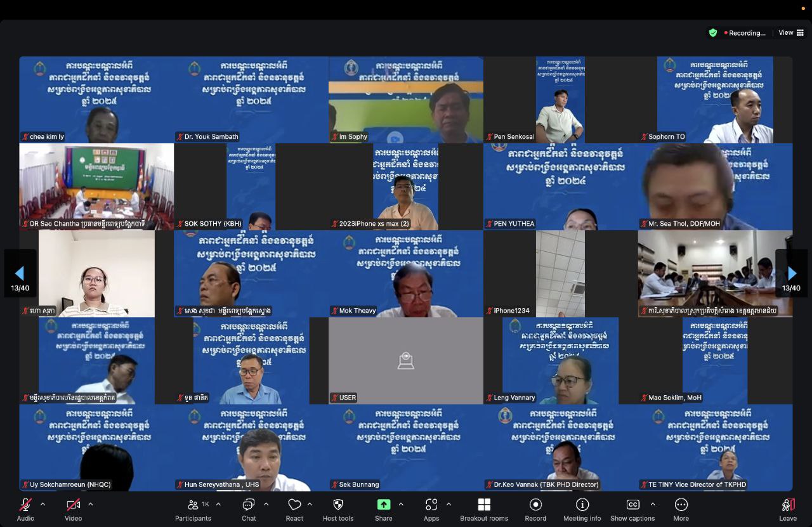Click the green encryption shield icon
This screenshot has width=812, height=527.
pos(713,33)
